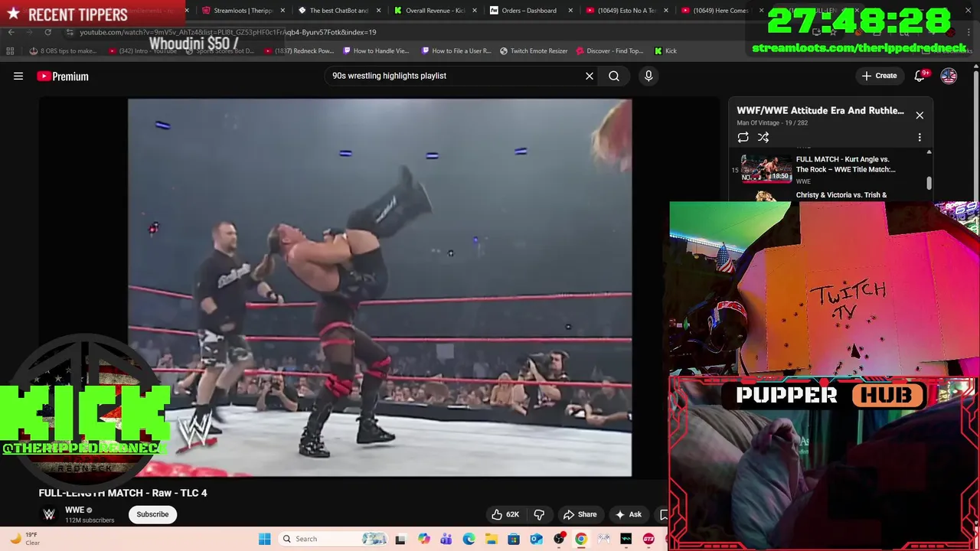Screen dimensions: 980x551
Task: Dislike the video
Action: [539, 514]
